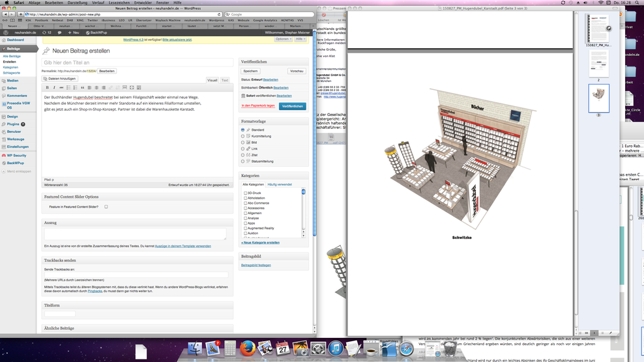Open the comments bubble in admin bar
The height and width of the screenshot is (362, 644).
[x=59, y=33]
